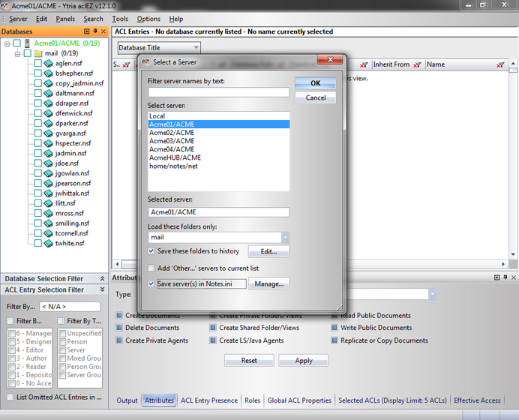Clear filter on Inherit From column
The image size is (519, 420).
[418, 64]
